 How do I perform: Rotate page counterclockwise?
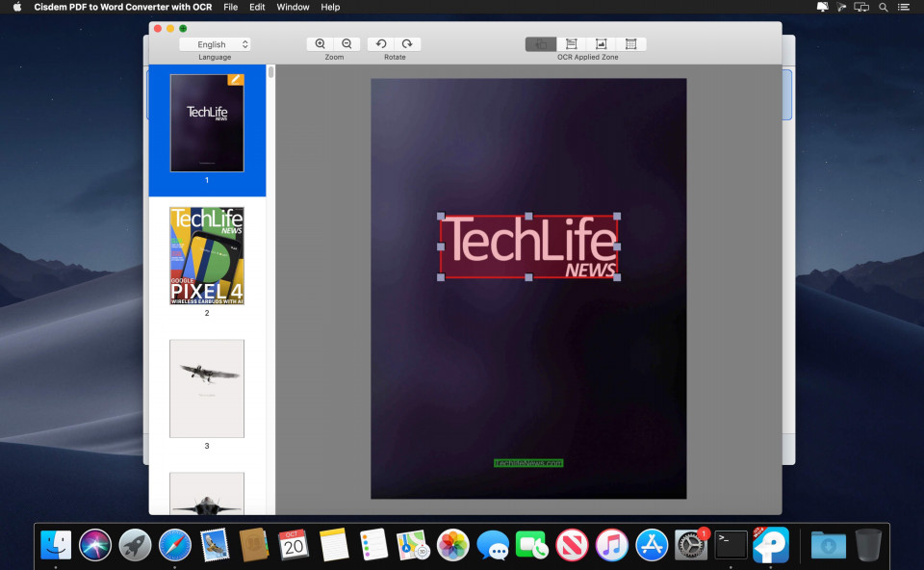tap(381, 44)
